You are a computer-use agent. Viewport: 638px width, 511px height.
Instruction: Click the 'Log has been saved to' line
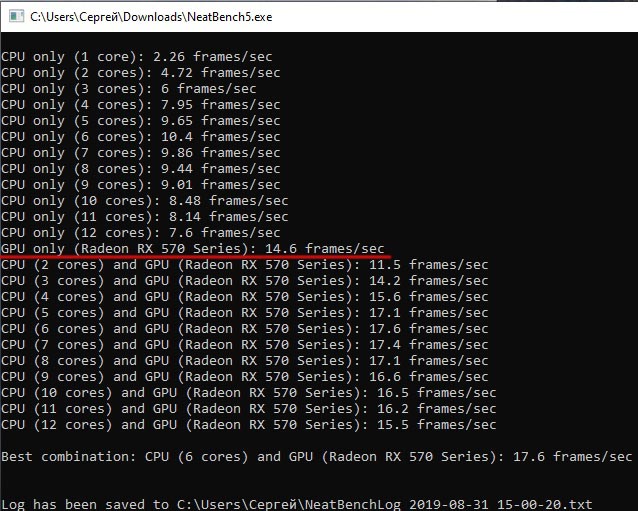tap(297, 504)
